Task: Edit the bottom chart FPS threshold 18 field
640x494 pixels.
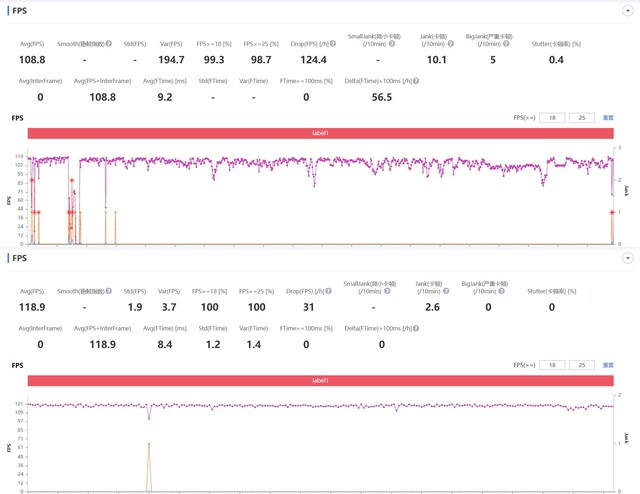Action: pos(552,365)
